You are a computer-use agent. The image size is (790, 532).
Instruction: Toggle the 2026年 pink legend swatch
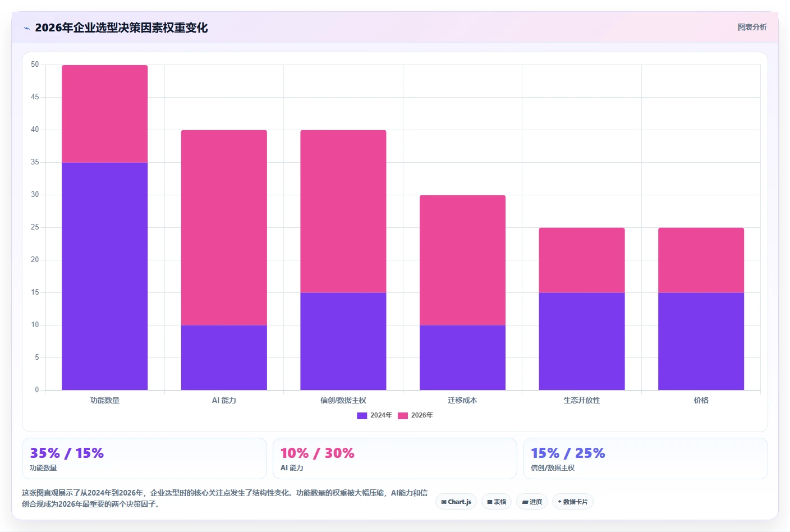pyautogui.click(x=403, y=416)
